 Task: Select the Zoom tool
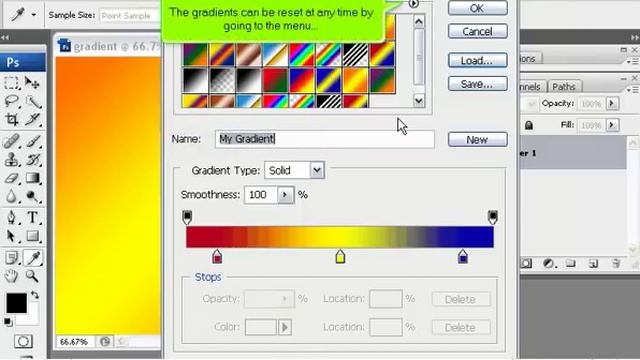coord(32,276)
